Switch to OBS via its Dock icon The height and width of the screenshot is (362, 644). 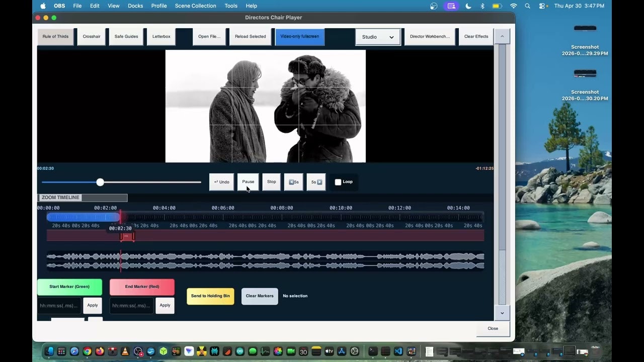(x=138, y=351)
